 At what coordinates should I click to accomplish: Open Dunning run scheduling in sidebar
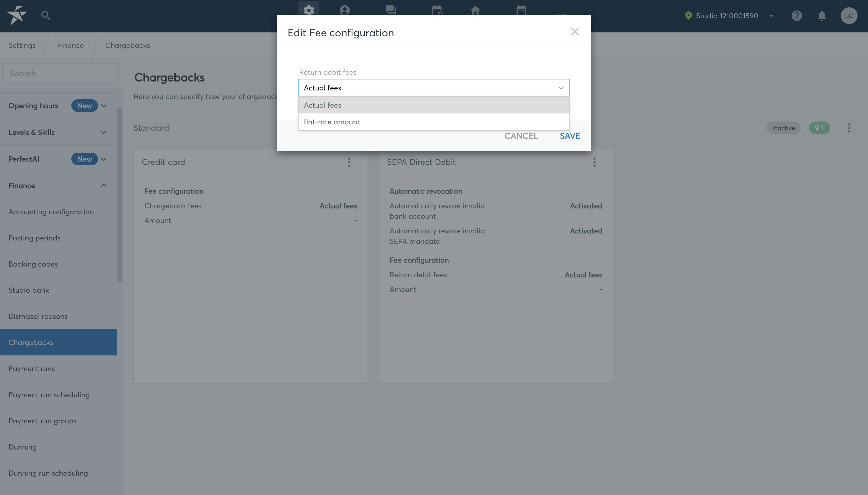(x=59, y=473)
